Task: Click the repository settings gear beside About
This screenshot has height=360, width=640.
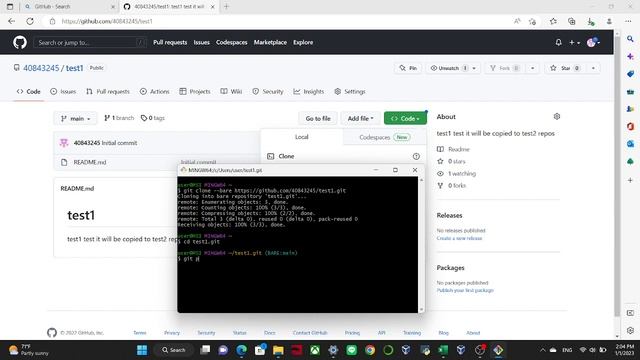Action: tap(557, 117)
